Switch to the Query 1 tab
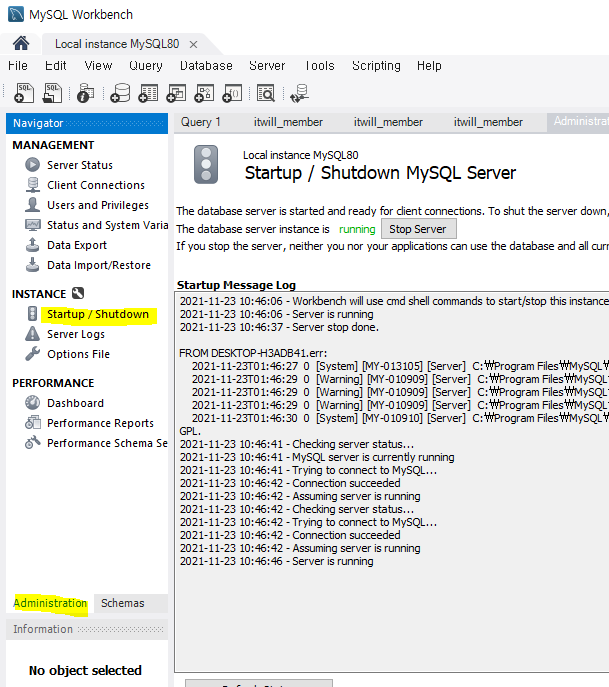The image size is (609, 687). [201, 122]
